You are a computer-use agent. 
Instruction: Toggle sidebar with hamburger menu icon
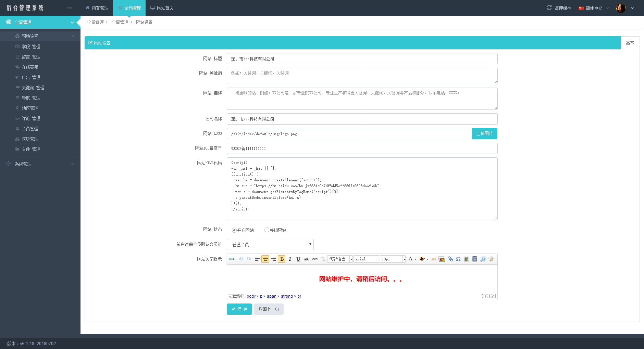coord(70,8)
